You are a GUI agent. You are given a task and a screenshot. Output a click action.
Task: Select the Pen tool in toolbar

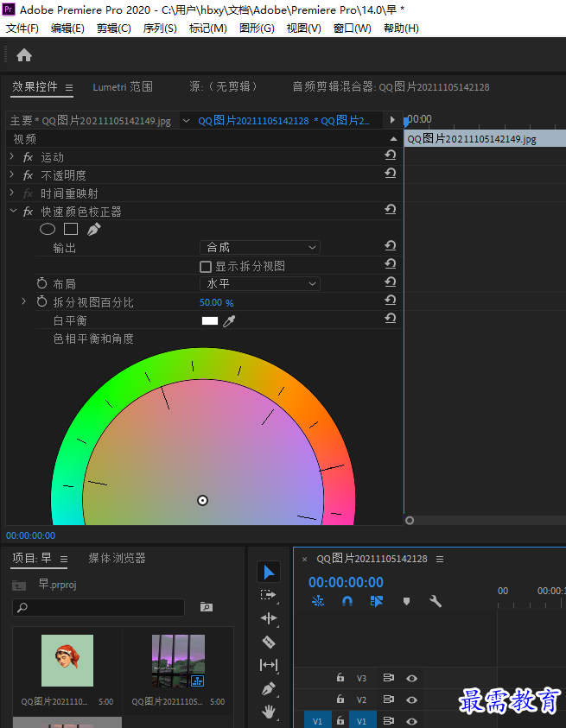tap(269, 688)
